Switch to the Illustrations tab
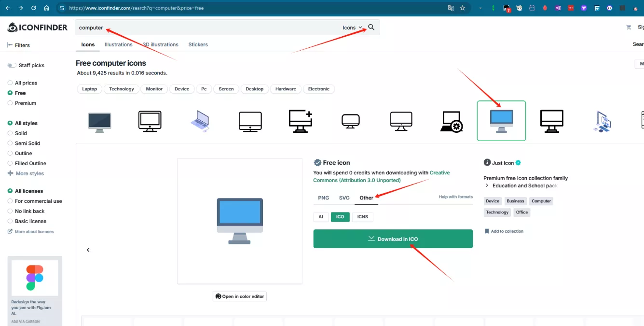 click(118, 44)
